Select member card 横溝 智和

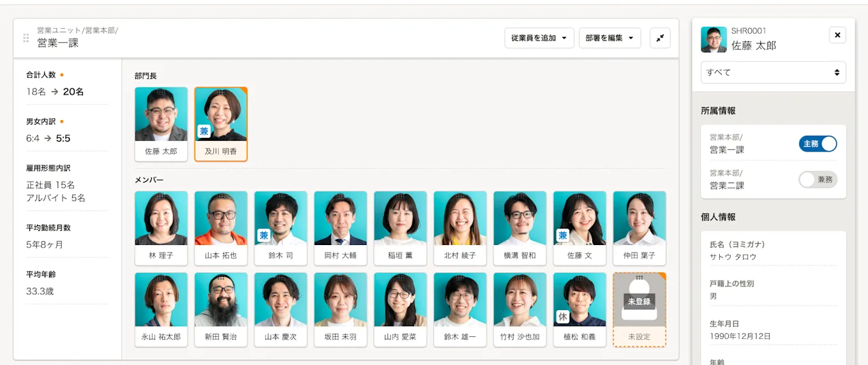pos(520,228)
